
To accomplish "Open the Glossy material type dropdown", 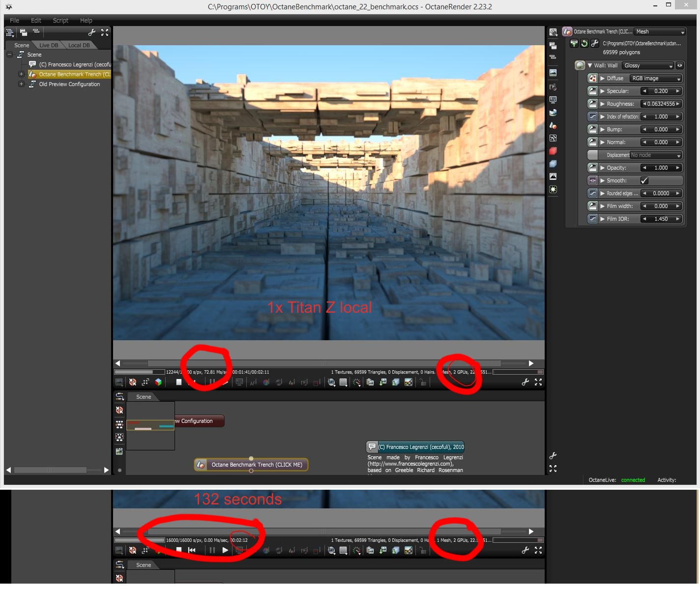I will 648,65.
